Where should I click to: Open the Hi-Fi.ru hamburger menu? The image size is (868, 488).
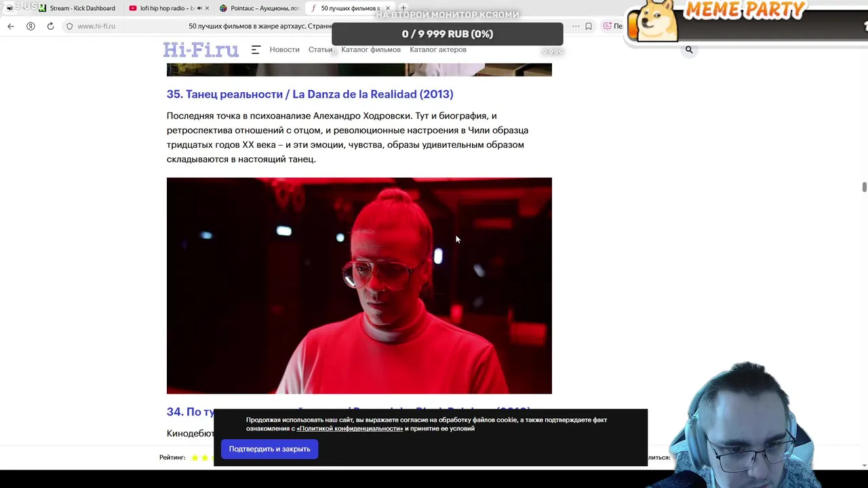point(256,49)
